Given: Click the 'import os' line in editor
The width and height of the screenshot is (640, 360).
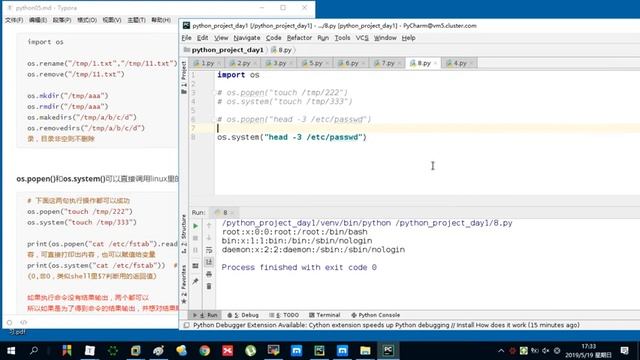Looking at the screenshot, I should (x=238, y=75).
